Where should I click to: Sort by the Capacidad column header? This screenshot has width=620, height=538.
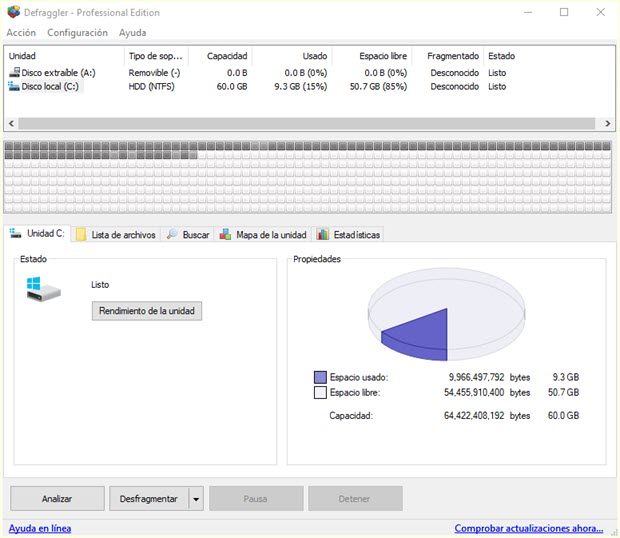click(220, 56)
